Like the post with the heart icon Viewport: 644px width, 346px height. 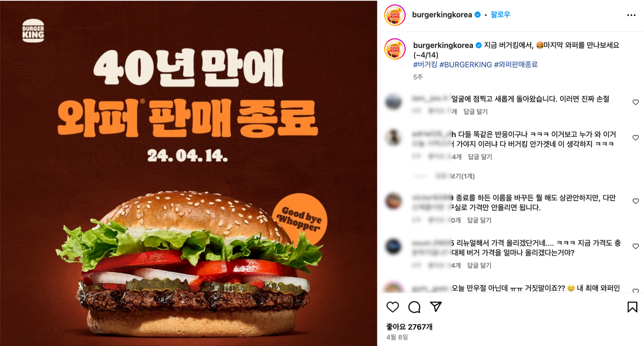pos(392,307)
